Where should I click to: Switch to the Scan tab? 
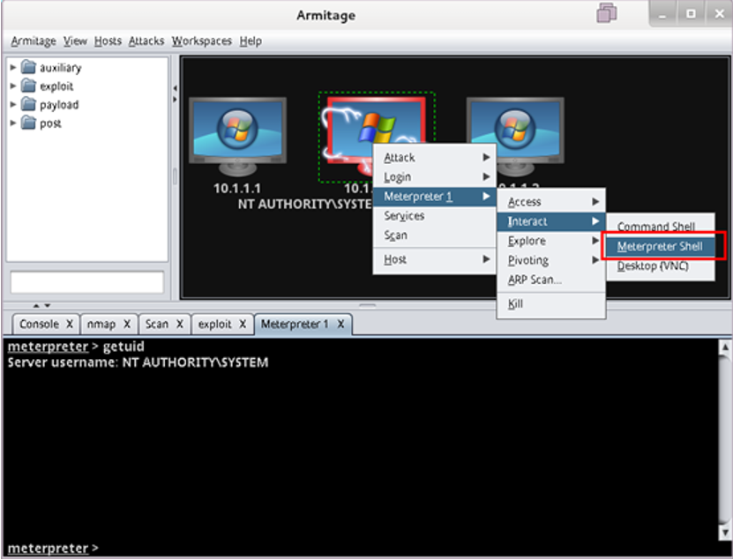(x=157, y=324)
